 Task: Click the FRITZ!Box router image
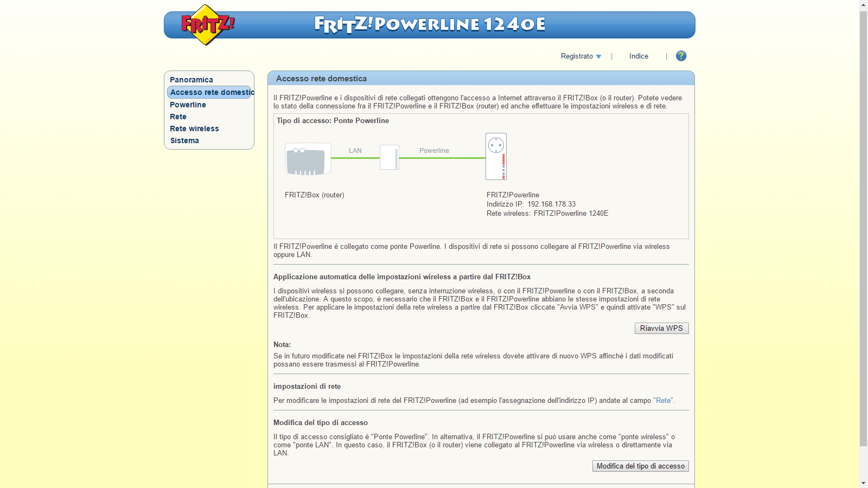coord(308,159)
